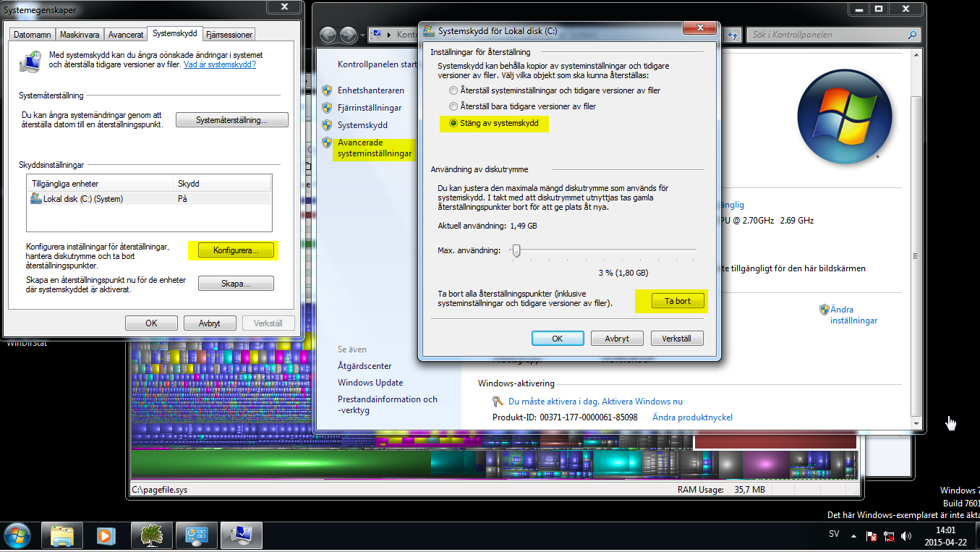Click the shield icon beside the Systemskydd sidebar link
Image resolution: width=980 pixels, height=552 pixels.
[x=327, y=125]
